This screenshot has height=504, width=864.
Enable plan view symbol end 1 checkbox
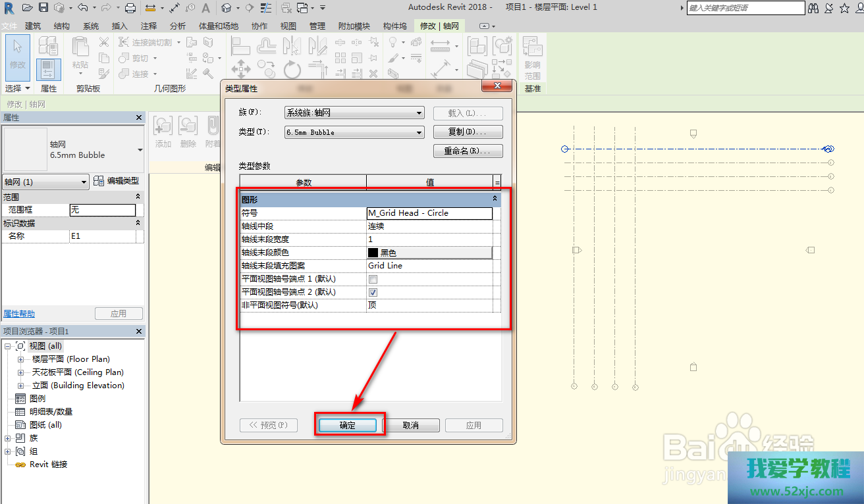(373, 279)
